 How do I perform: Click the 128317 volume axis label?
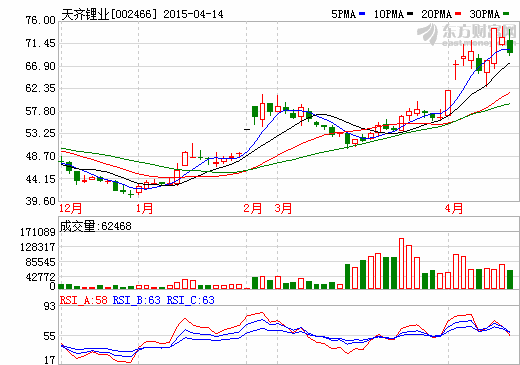point(38,247)
